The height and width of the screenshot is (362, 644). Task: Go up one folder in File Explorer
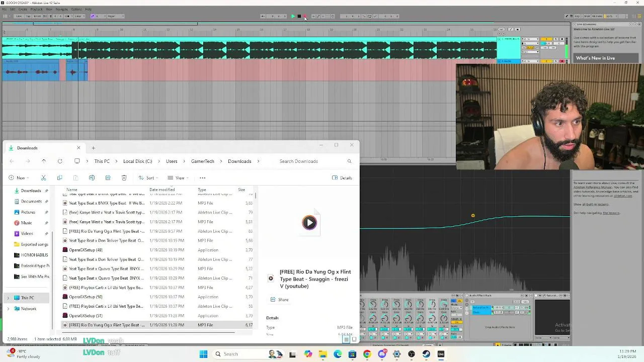[x=44, y=161]
